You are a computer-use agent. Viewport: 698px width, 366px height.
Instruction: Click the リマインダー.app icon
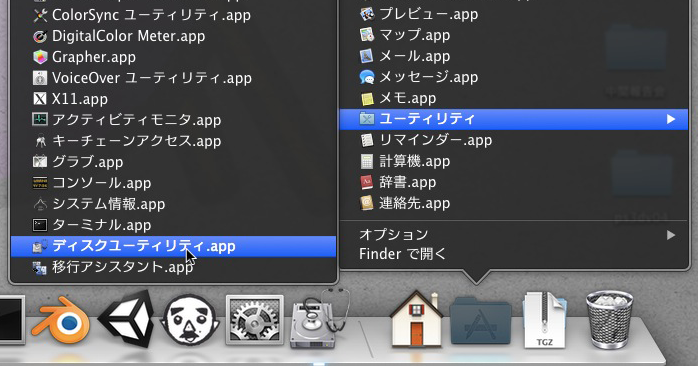pyautogui.click(x=367, y=140)
